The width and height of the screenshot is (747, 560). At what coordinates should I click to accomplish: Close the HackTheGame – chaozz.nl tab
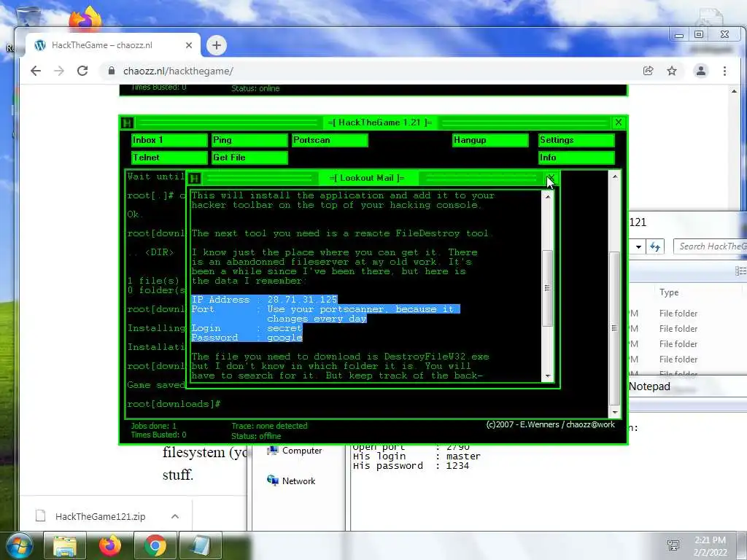tap(189, 45)
